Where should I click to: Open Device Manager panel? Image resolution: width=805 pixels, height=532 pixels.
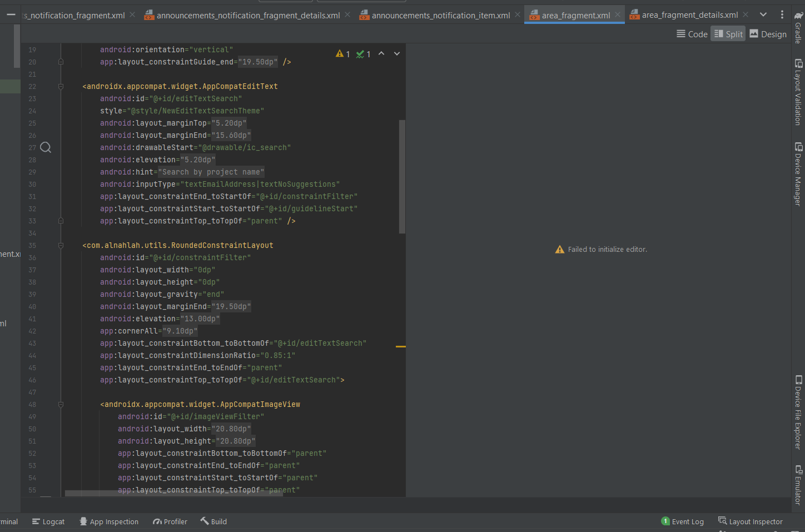coord(798,175)
